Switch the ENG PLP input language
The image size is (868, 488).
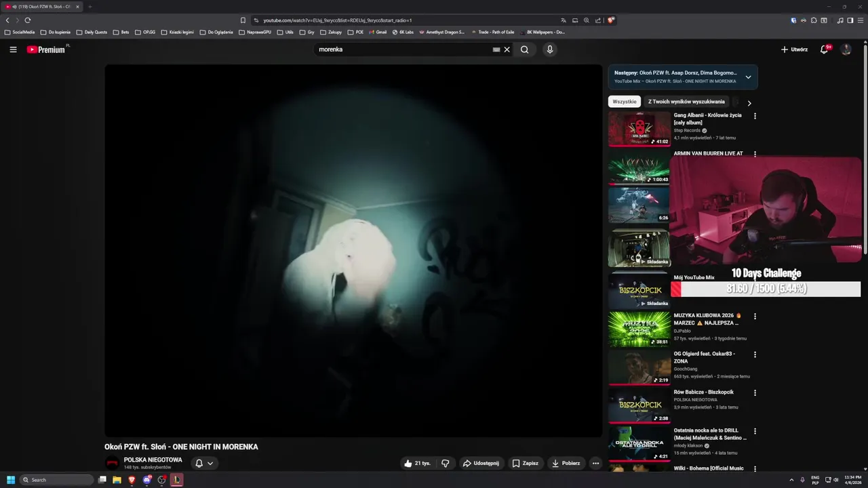[x=815, y=480]
